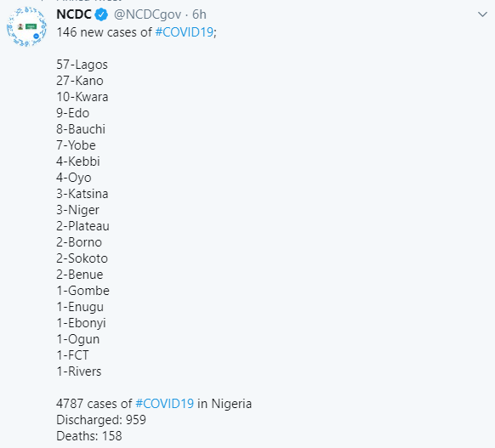Viewport: 495px width, 448px height.
Task: Click the 1-Rivers line in tweet
Action: click(x=79, y=371)
